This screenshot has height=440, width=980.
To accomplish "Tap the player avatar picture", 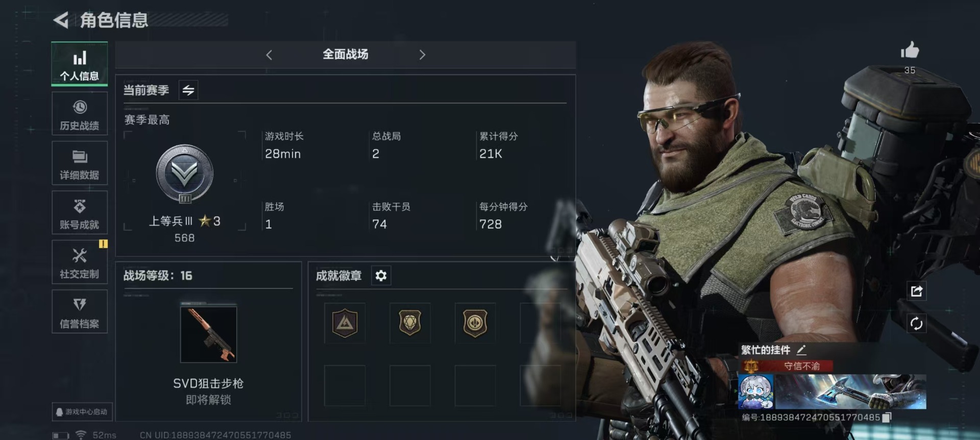I will [756, 392].
